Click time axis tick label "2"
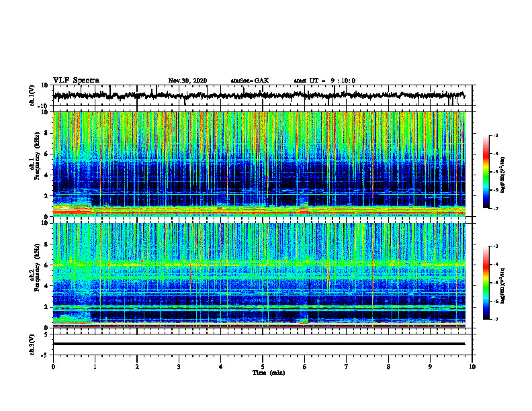Screen dimensions: 532x411 (137, 367)
